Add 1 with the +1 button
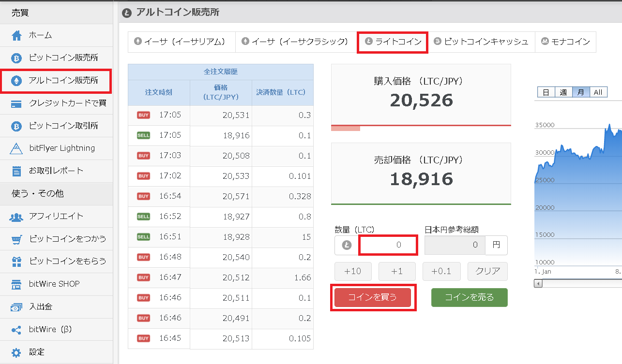622x364 pixels. [397, 271]
